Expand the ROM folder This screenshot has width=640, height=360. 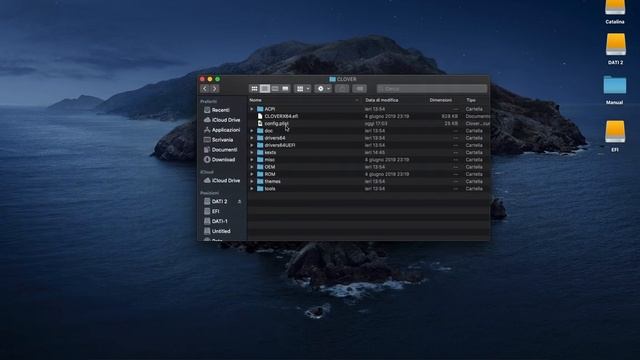[252, 174]
